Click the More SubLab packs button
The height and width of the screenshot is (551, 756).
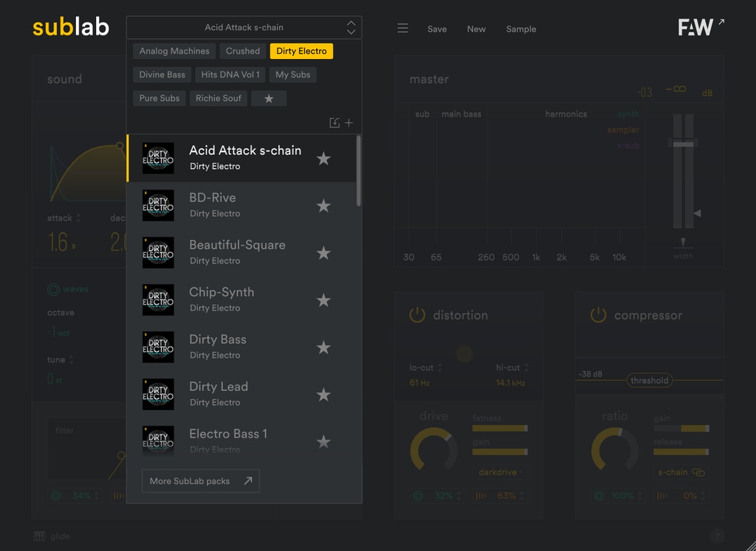200,480
